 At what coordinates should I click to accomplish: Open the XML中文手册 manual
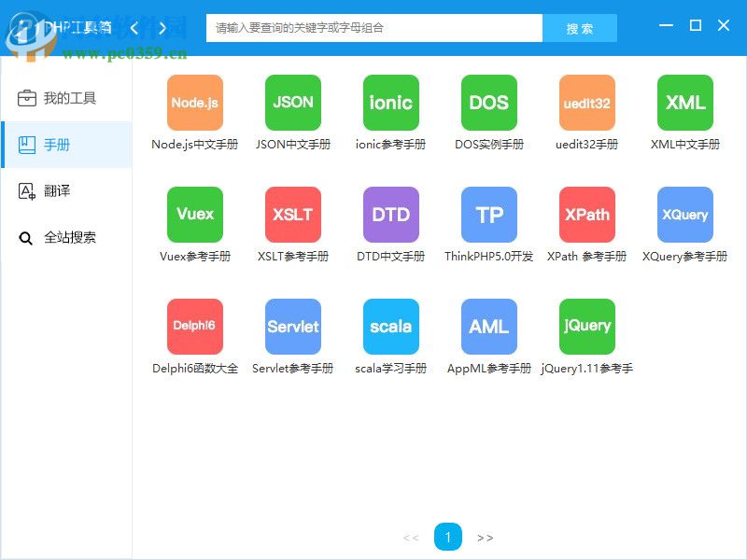tap(684, 103)
